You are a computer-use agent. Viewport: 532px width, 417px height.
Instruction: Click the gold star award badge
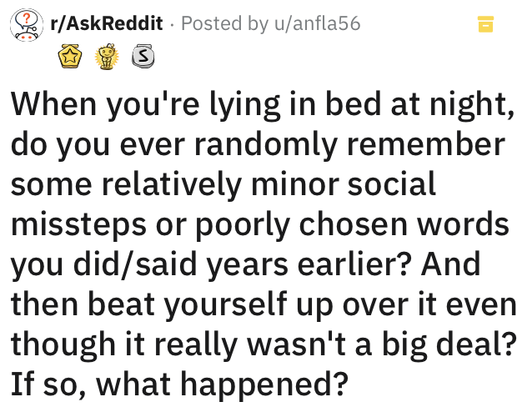pos(68,58)
